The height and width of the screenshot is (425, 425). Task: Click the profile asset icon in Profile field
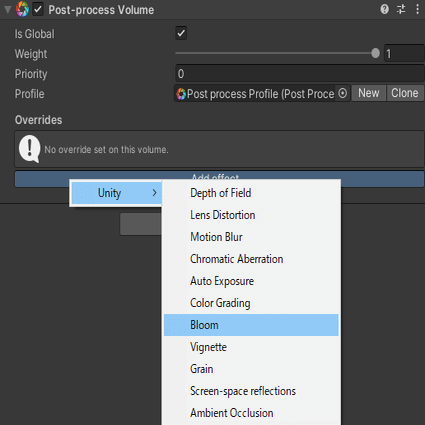tap(181, 94)
